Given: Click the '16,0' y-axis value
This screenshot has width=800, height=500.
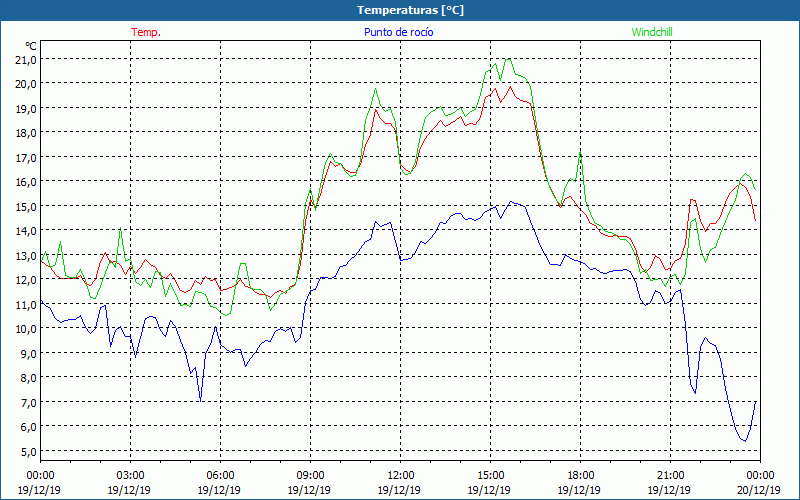Looking at the screenshot, I should click(x=27, y=182).
